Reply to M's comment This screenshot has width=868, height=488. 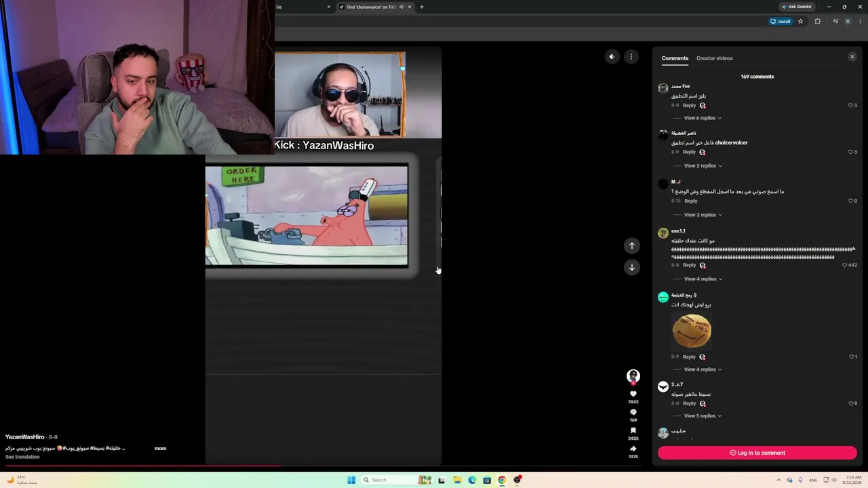tap(690, 201)
